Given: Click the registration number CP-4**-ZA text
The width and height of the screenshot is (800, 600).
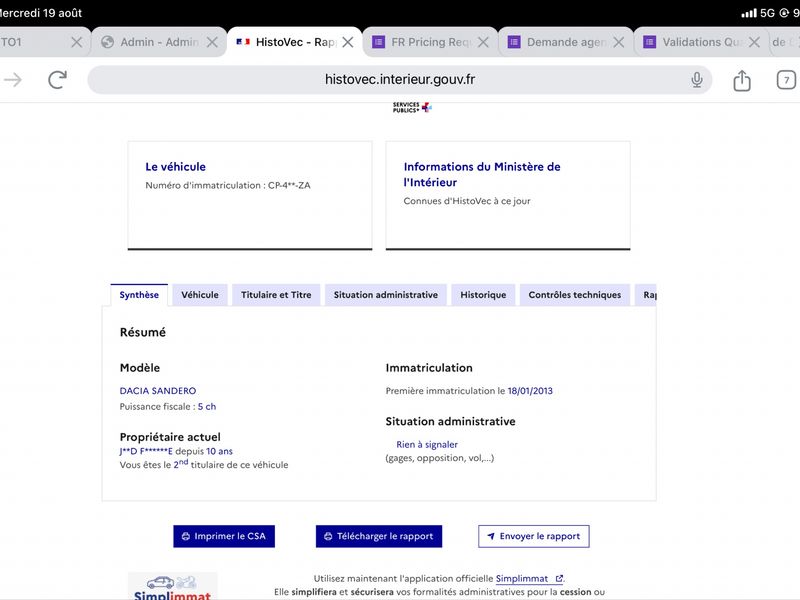Looking at the screenshot, I should (x=289, y=185).
